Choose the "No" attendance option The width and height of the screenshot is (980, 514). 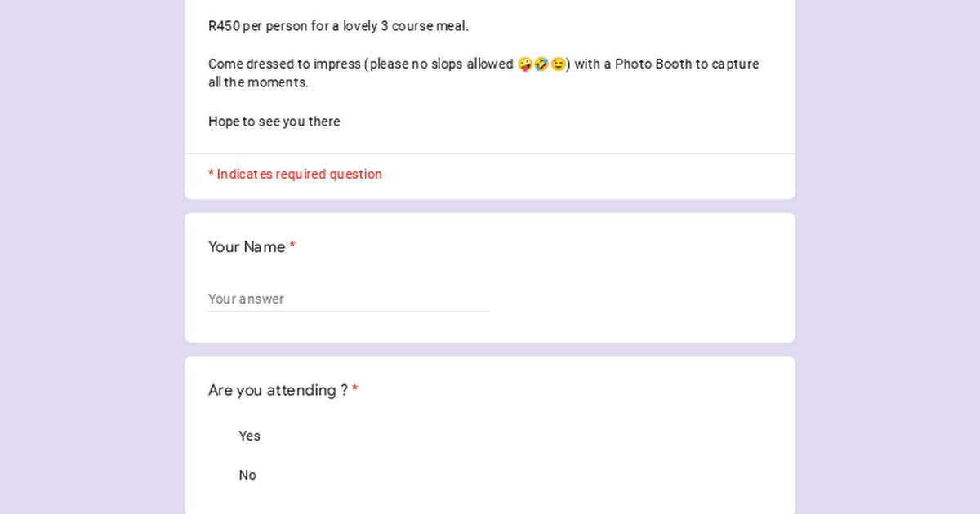[x=247, y=475]
